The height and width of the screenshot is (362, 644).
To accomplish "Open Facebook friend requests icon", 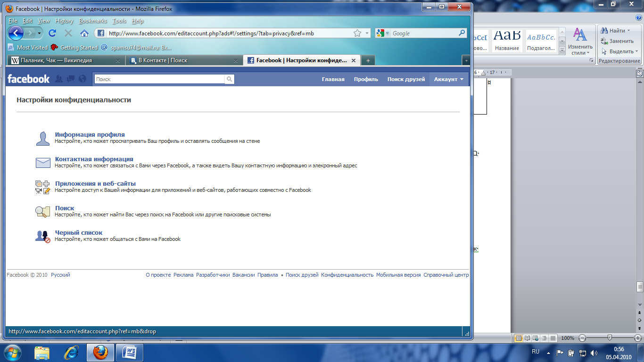I will pos(59,79).
